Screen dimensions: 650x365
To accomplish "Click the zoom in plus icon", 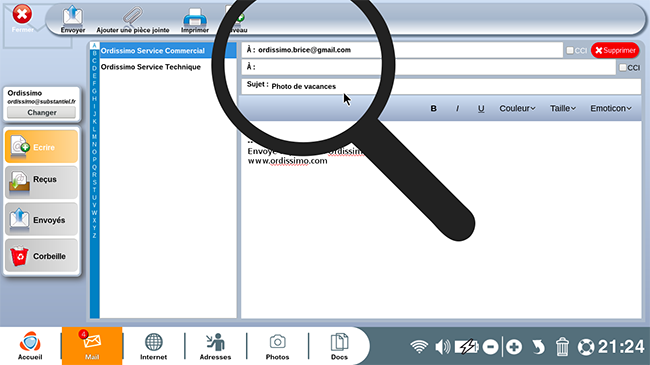I will [x=514, y=347].
